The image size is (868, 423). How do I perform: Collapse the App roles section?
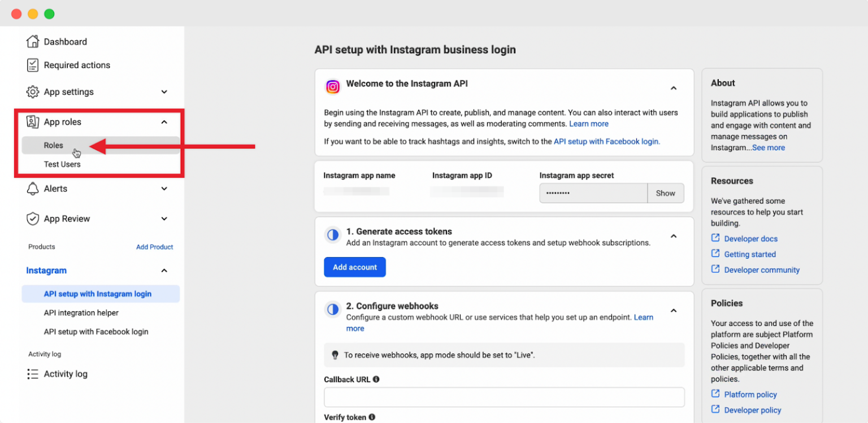[x=164, y=121]
